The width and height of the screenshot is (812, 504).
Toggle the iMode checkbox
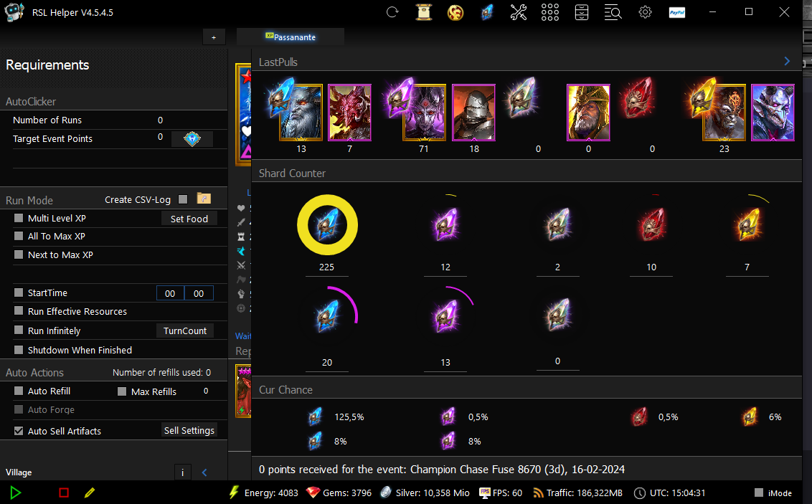coord(759,493)
